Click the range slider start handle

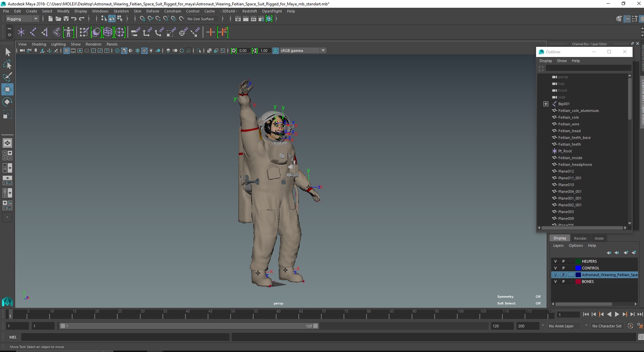[x=62, y=326]
